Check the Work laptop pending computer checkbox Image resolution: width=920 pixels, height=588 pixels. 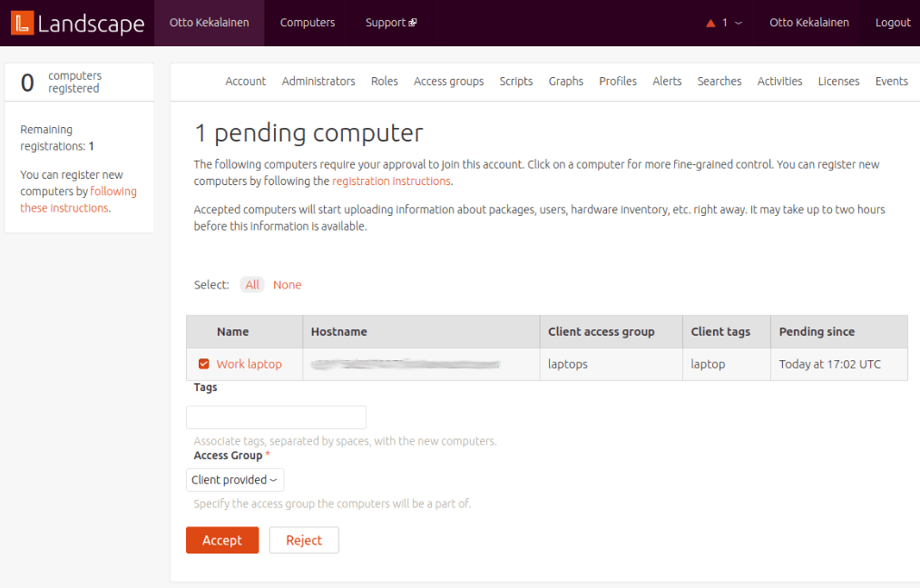203,364
